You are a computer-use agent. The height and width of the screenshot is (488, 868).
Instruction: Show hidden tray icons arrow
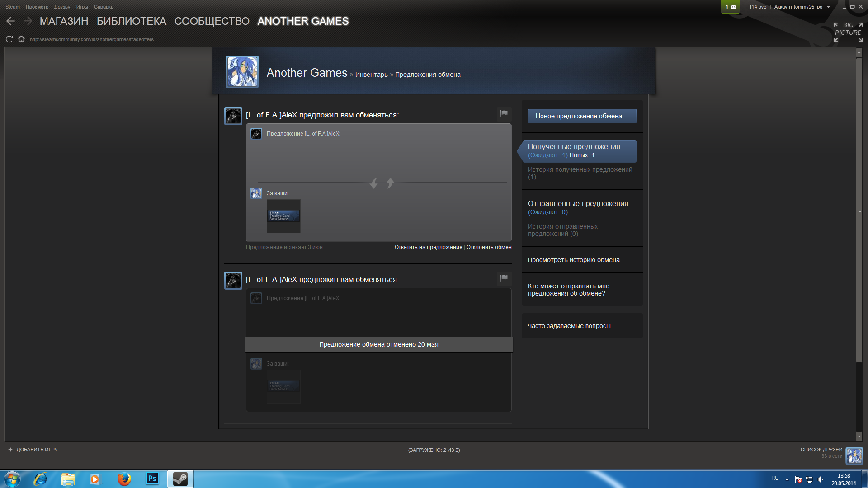[787, 479]
